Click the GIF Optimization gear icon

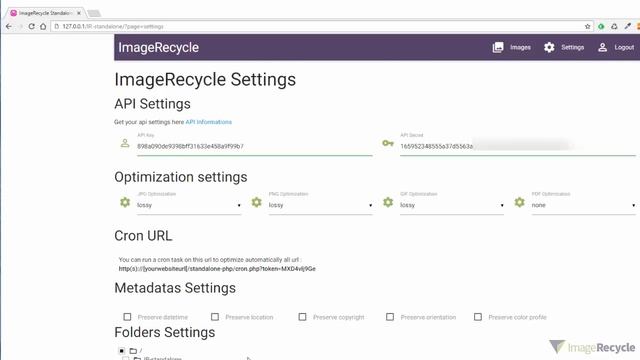(388, 202)
